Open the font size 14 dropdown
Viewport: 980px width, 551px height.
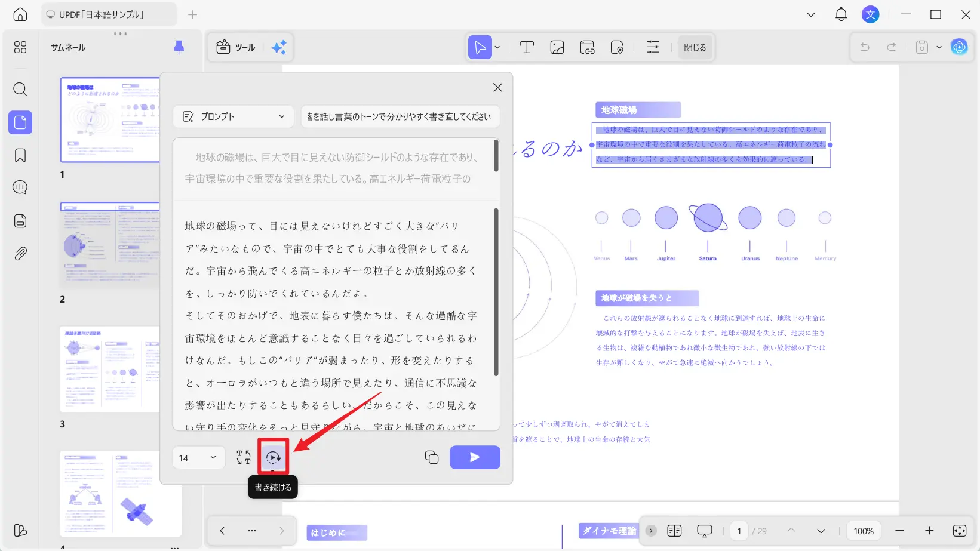point(198,457)
